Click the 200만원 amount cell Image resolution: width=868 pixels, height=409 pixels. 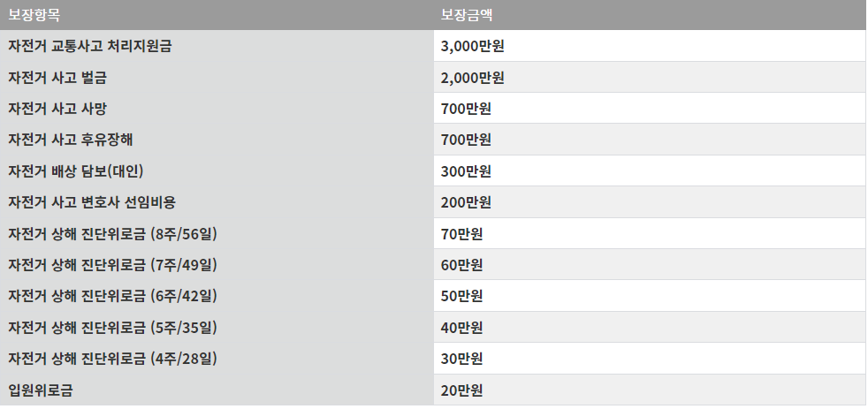click(x=467, y=202)
